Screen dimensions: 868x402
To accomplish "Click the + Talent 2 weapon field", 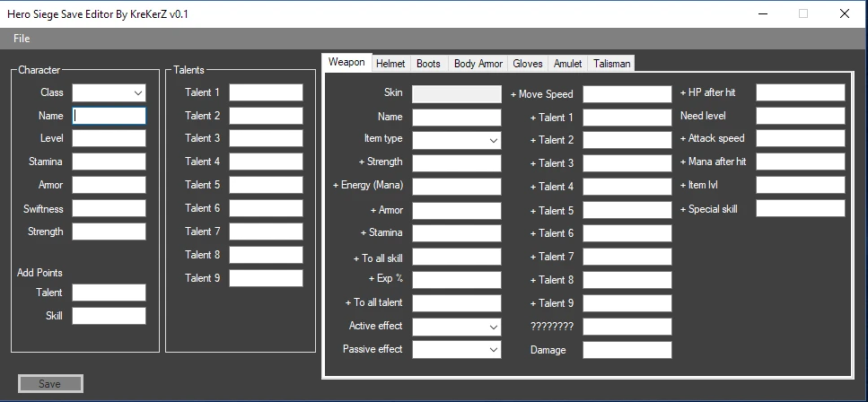I will (627, 140).
